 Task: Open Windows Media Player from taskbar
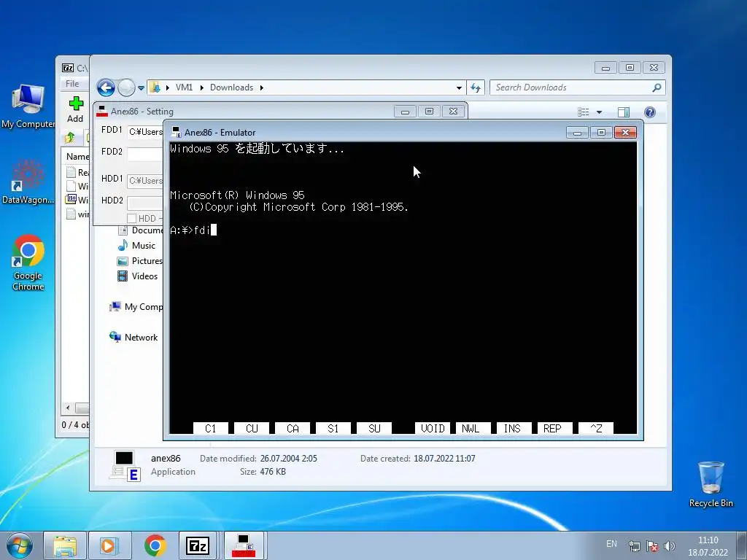pos(109,545)
